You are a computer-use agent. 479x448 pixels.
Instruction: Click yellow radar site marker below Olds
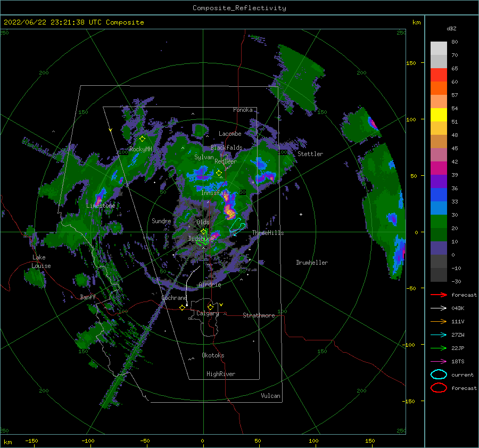click(203, 232)
